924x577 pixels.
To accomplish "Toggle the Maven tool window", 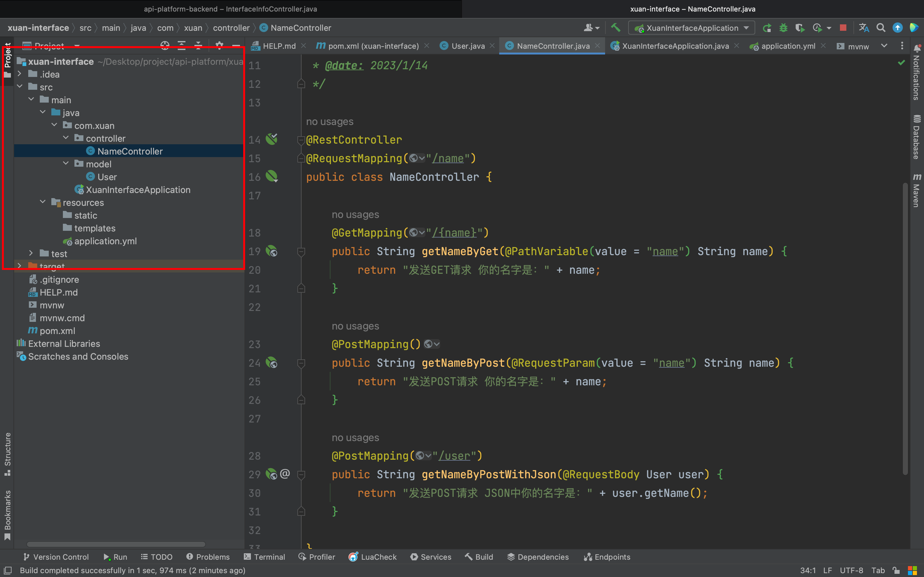I will click(x=917, y=190).
